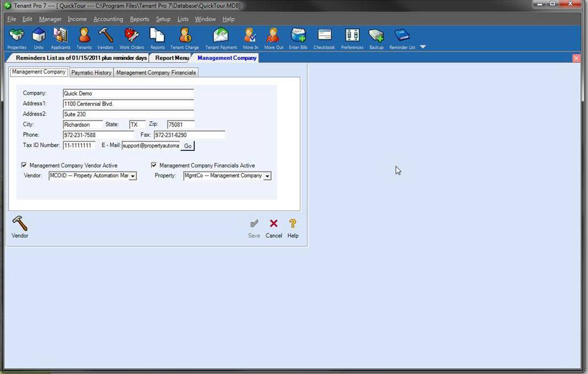Open Preferences from the toolbar
This screenshot has width=588, height=374.
(351, 36)
